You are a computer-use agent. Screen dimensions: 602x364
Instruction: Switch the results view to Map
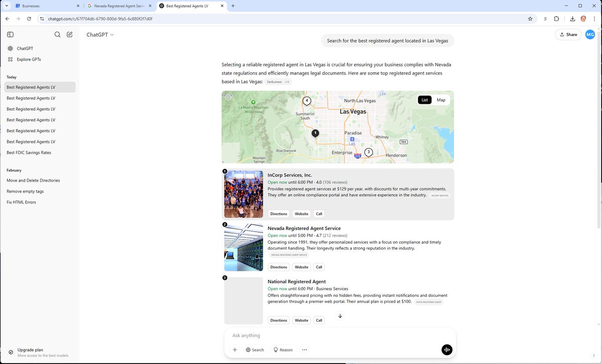[441, 100]
